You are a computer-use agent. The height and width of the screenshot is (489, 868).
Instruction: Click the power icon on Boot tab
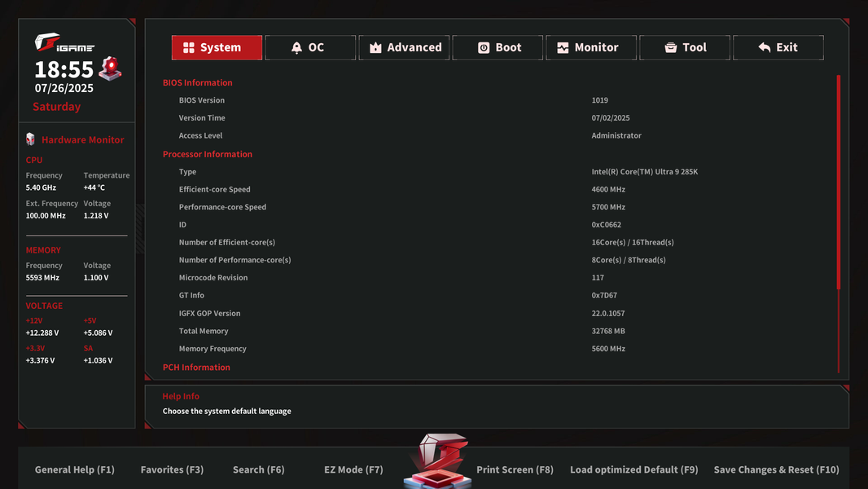coord(484,48)
